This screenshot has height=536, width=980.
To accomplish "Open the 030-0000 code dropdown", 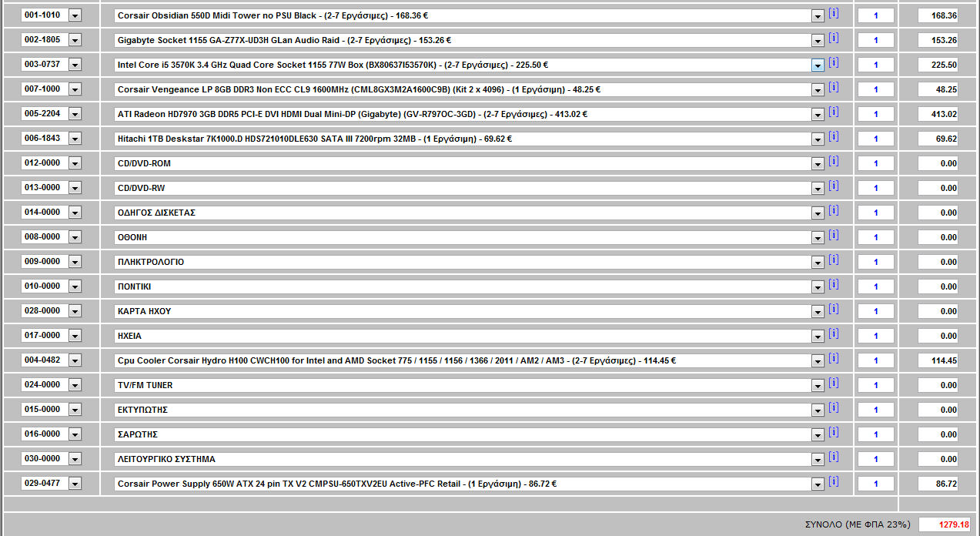I will tap(75, 459).
